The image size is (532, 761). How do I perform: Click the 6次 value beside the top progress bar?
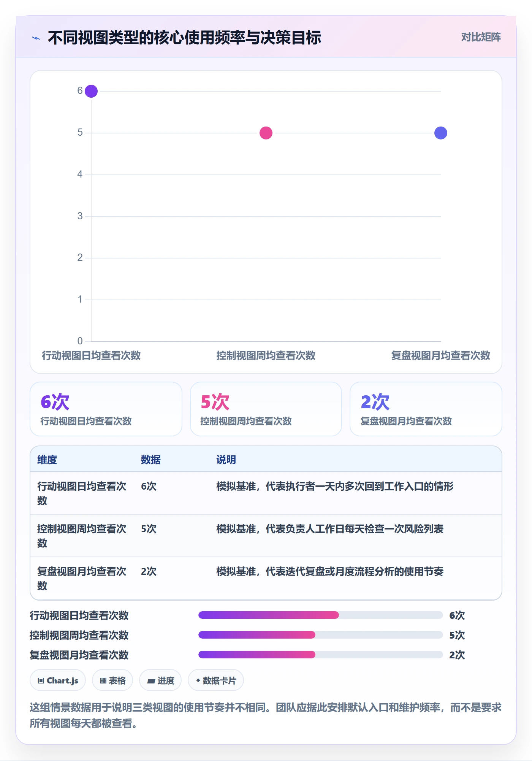point(457,615)
